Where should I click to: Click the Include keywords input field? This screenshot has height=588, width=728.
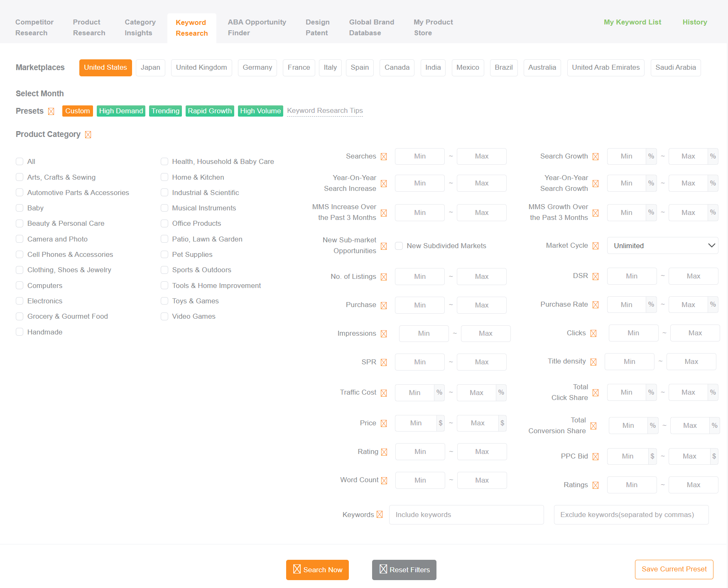pyautogui.click(x=466, y=515)
